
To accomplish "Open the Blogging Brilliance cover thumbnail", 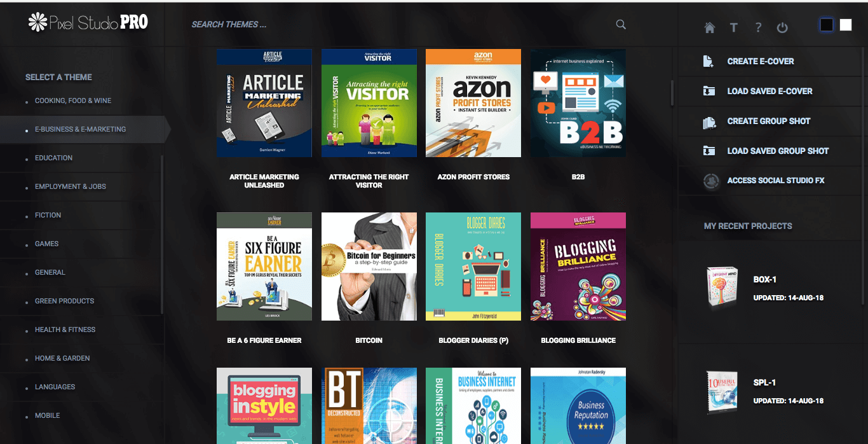I will (578, 267).
